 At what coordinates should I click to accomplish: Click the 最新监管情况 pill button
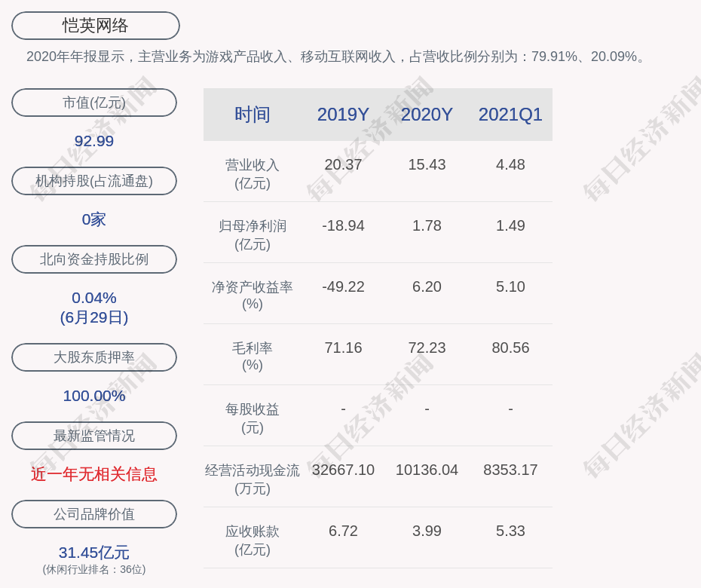tap(94, 436)
